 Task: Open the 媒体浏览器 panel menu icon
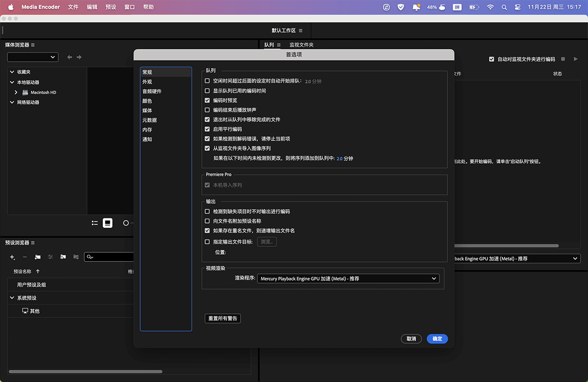[x=33, y=45]
